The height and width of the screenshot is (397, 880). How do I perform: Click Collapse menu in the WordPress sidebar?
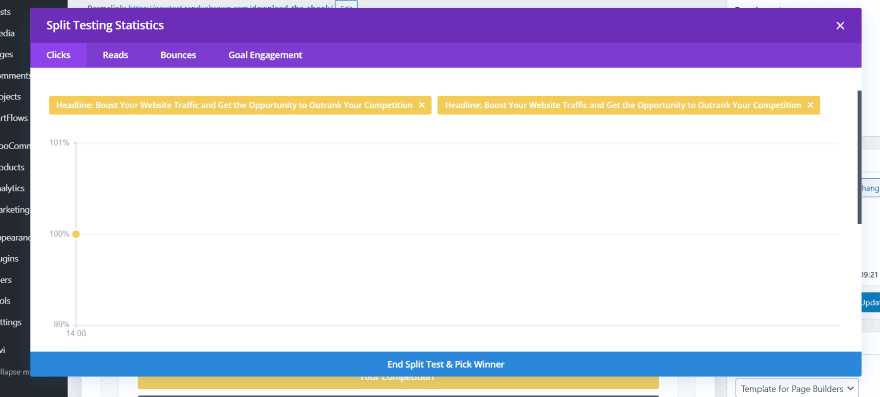tap(15, 372)
